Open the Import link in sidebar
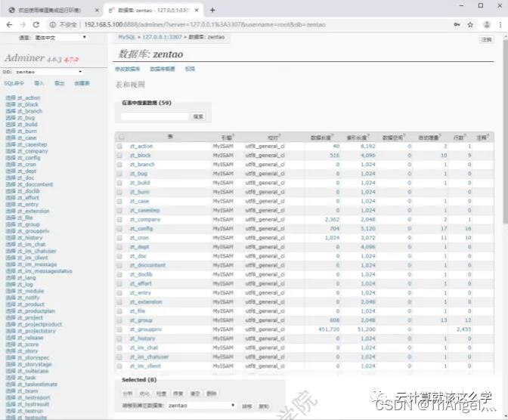 (x=39, y=83)
